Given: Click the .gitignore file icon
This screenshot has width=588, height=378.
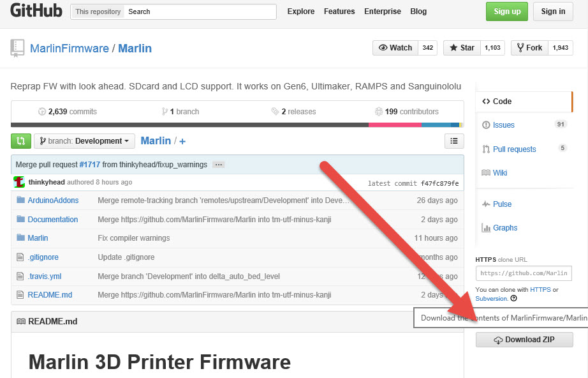Looking at the screenshot, I should (x=20, y=257).
